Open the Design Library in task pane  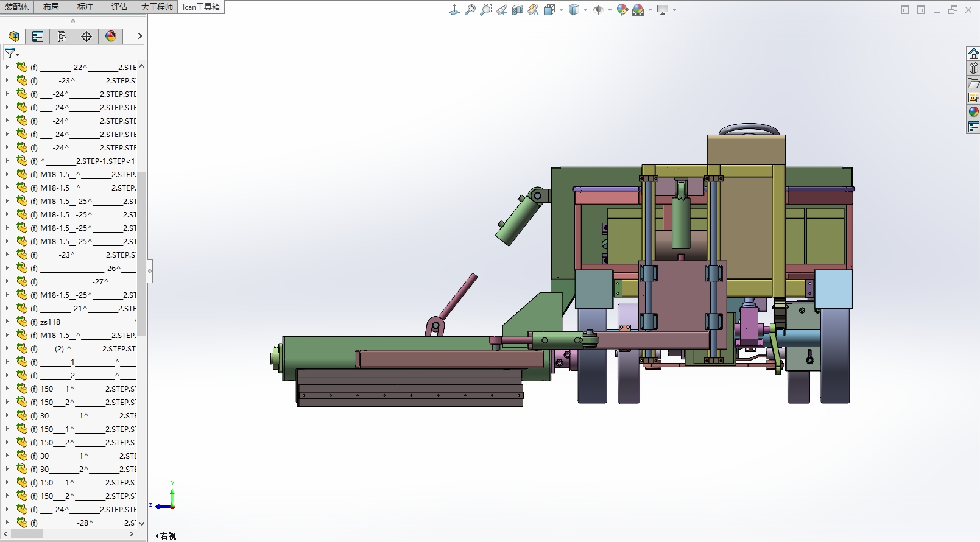[973, 68]
